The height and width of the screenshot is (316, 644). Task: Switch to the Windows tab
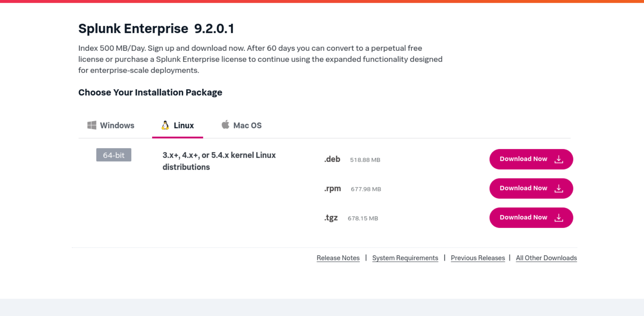pos(111,125)
